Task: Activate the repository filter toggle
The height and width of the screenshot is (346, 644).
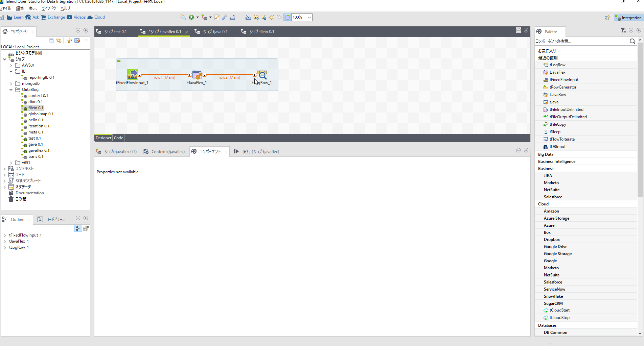Action: click(x=77, y=41)
